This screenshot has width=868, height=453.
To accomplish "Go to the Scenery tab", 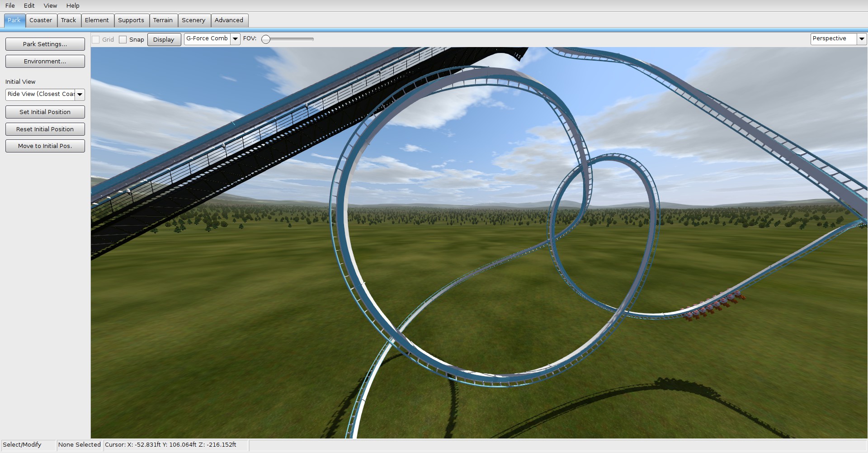I will coord(193,20).
